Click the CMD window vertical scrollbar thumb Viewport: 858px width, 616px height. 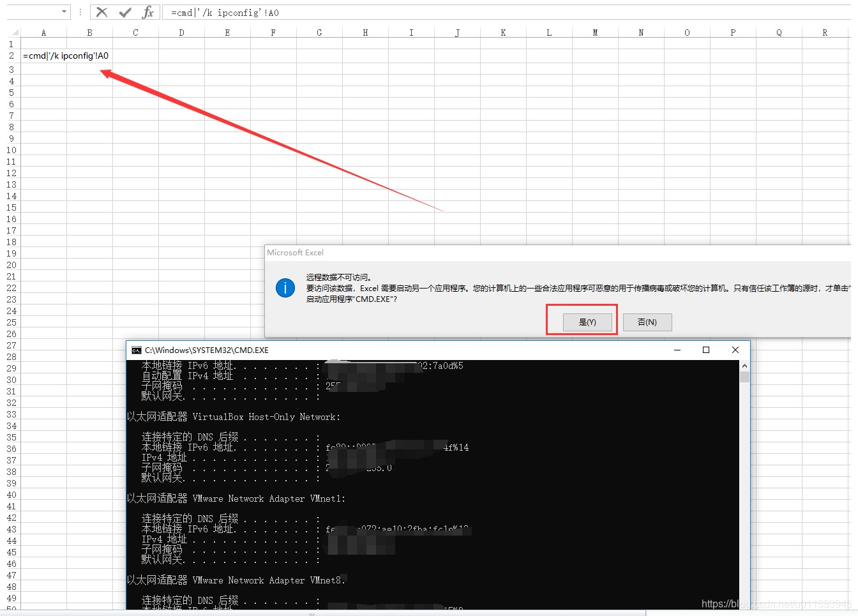[744, 377]
